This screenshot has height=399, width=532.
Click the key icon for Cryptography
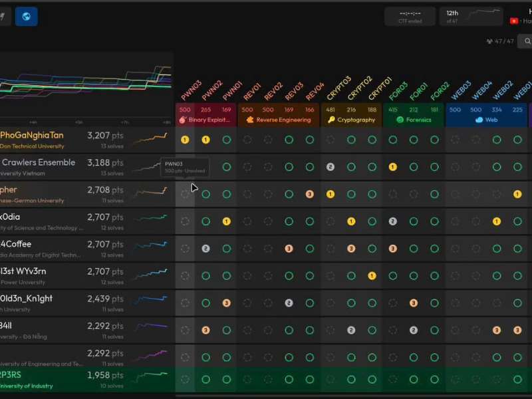pyautogui.click(x=331, y=120)
